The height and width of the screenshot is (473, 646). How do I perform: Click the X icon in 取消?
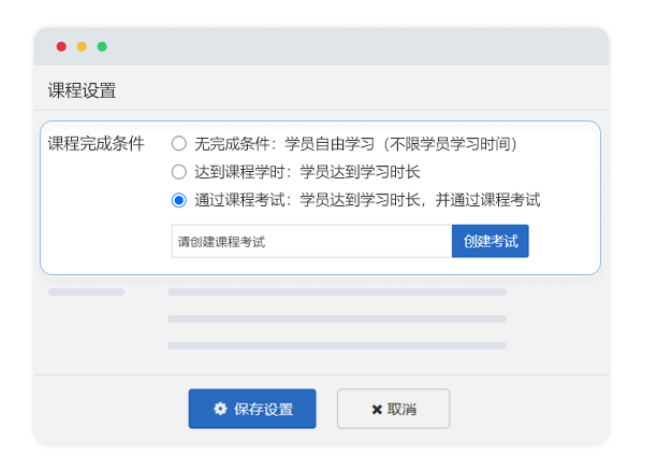(376, 409)
